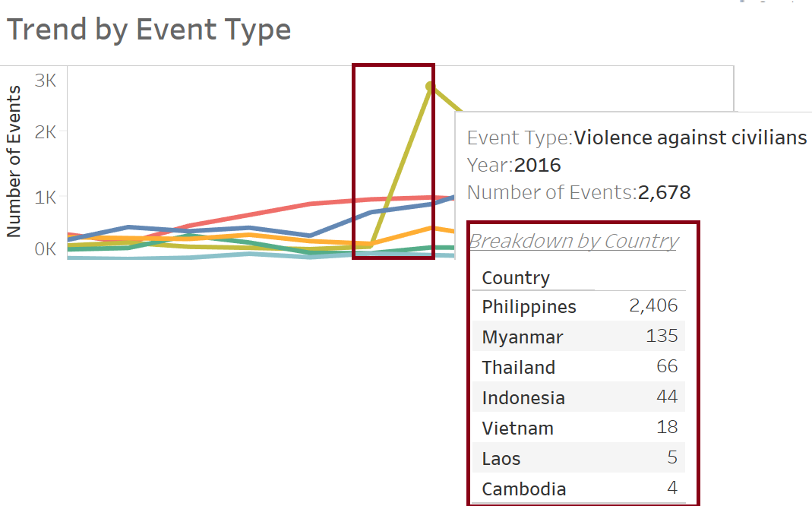The width and height of the screenshot is (812, 506).
Task: Click the 2,406 value for Philippines
Action: (653, 306)
